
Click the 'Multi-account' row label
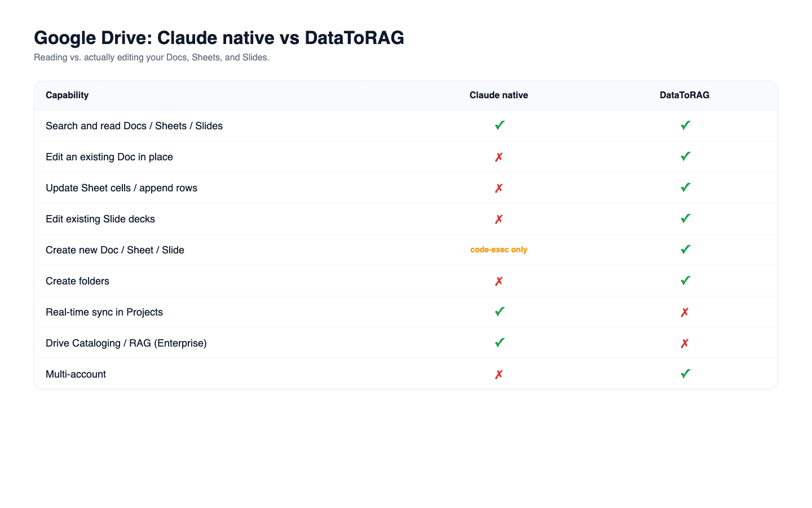click(x=76, y=374)
